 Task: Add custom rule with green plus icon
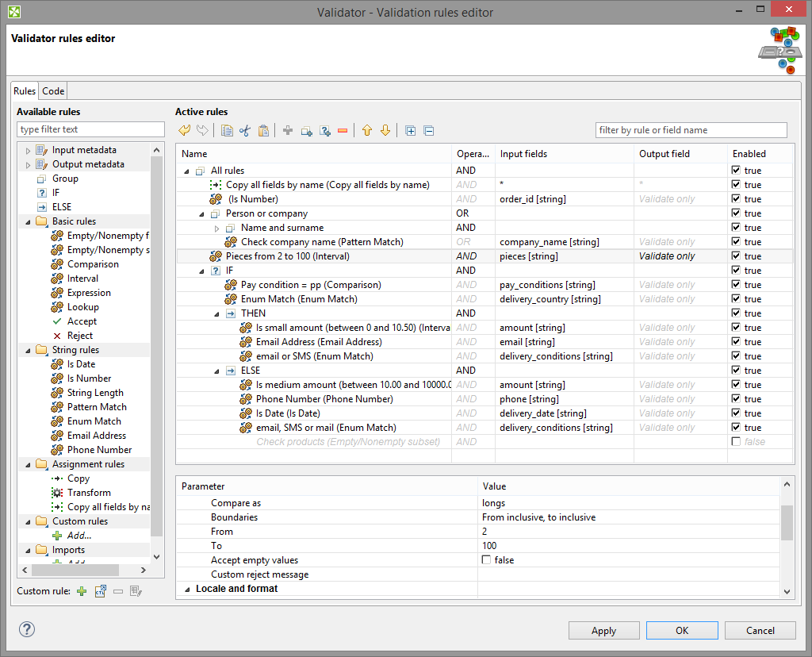click(82, 591)
